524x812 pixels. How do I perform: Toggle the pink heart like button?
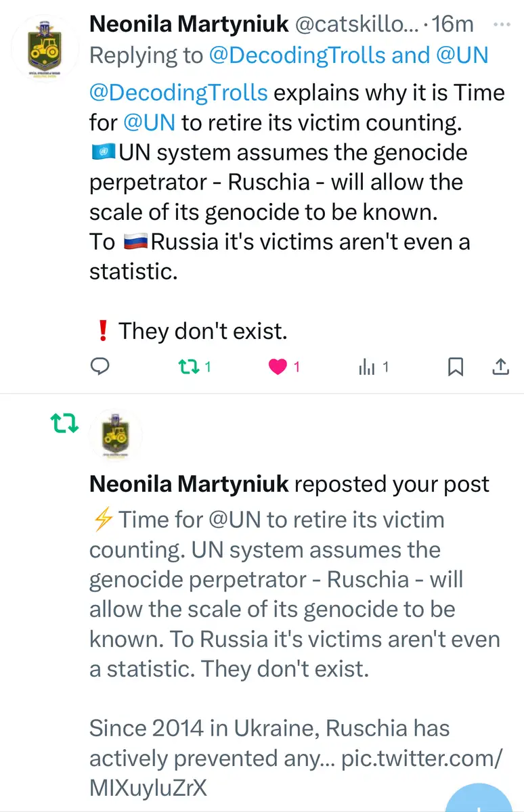[x=278, y=367]
